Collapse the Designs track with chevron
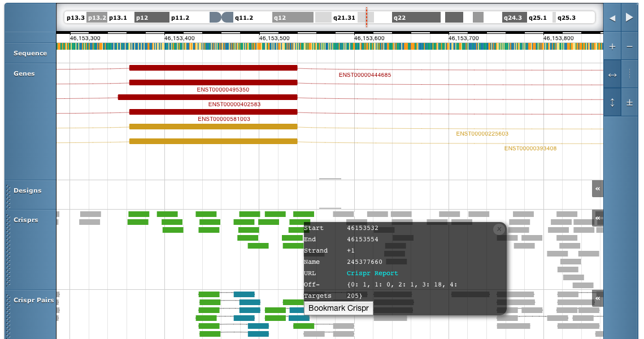This screenshot has width=644, height=339. [x=598, y=189]
